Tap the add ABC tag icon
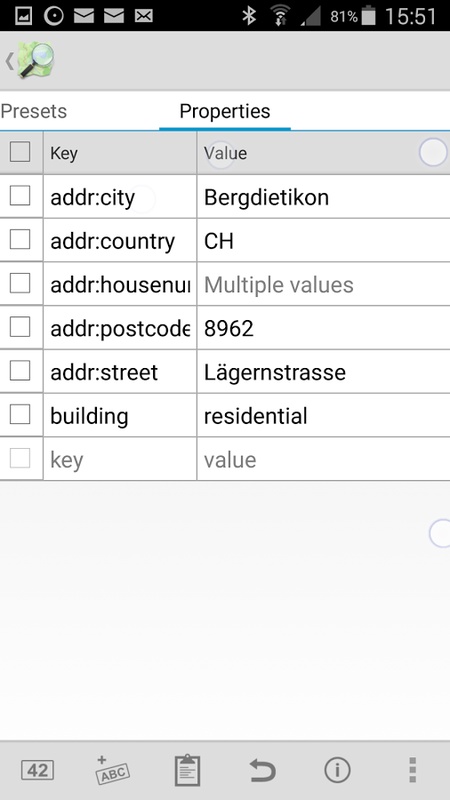 112,770
